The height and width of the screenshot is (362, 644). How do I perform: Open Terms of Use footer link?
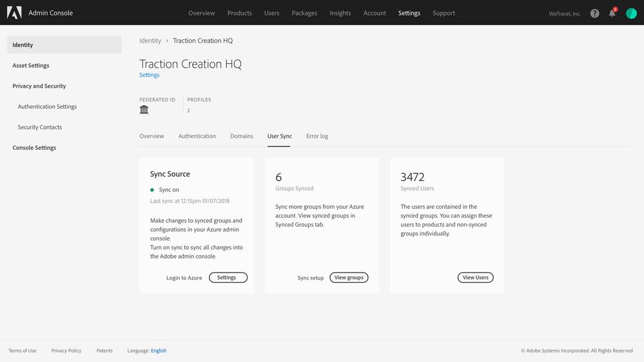coord(22,350)
